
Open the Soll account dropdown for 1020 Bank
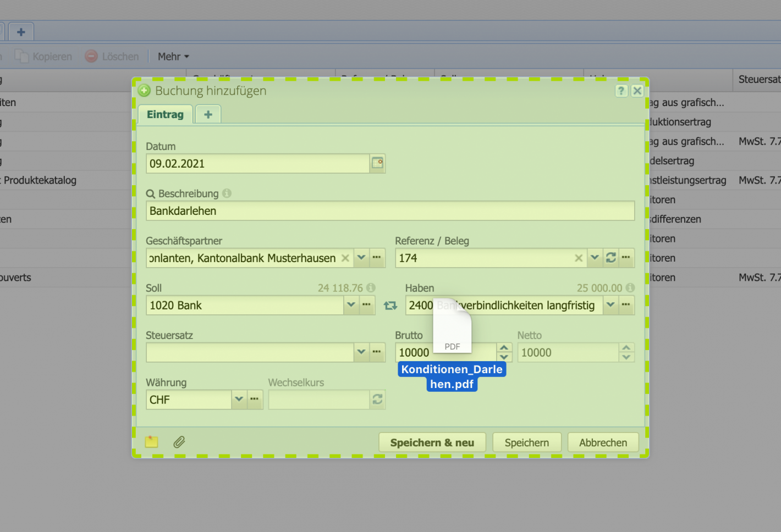pos(351,305)
